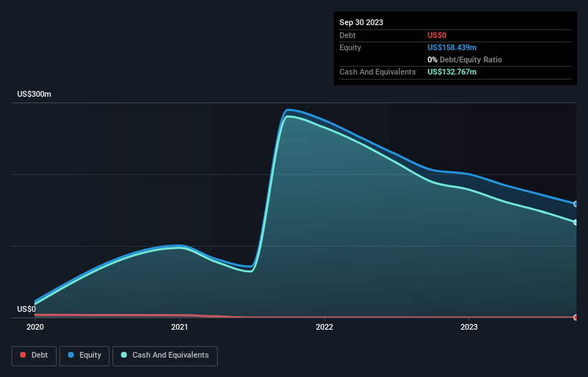Click the Sep 30 2023 tooltip date
The height and width of the screenshot is (377, 588).
(x=361, y=22)
